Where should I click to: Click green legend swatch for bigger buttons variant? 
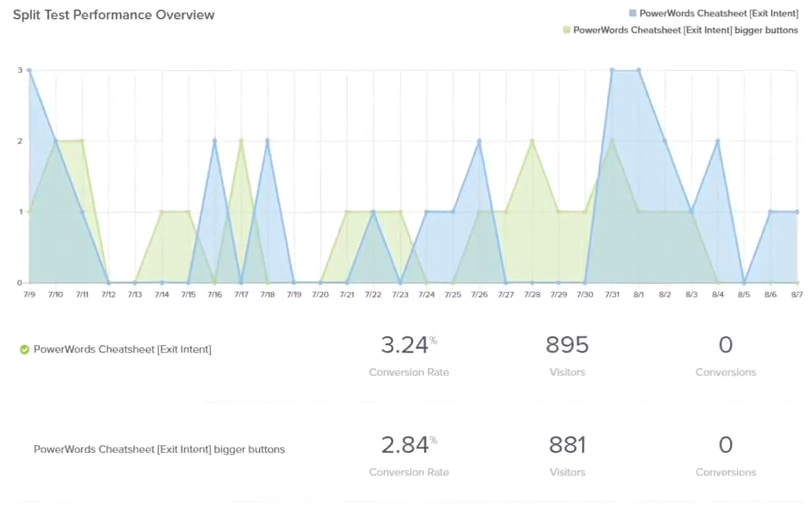[x=567, y=30]
